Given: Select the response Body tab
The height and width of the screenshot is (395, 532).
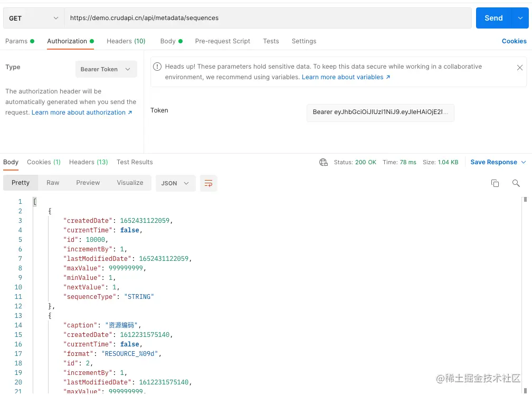Looking at the screenshot, I should (11, 162).
